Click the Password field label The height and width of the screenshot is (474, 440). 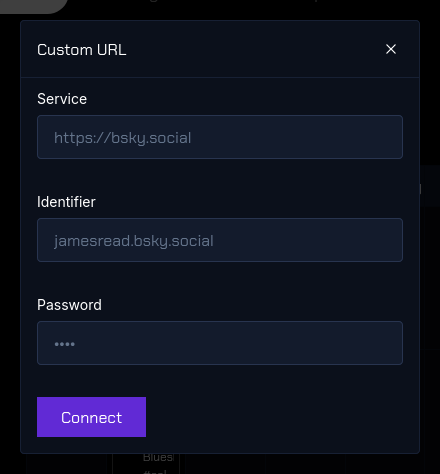click(69, 305)
